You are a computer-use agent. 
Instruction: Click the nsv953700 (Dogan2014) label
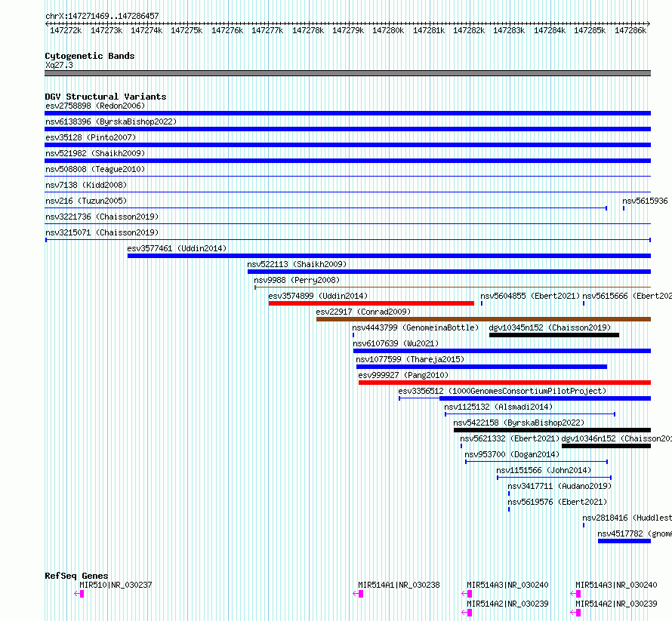click(x=512, y=454)
